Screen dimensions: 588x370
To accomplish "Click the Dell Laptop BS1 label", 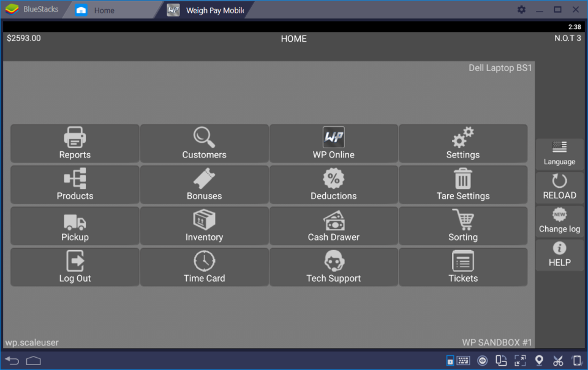I will pyautogui.click(x=500, y=68).
